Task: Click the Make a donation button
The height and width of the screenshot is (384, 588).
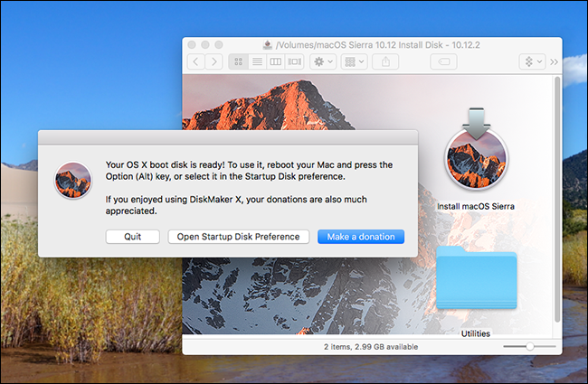Action: click(x=361, y=237)
